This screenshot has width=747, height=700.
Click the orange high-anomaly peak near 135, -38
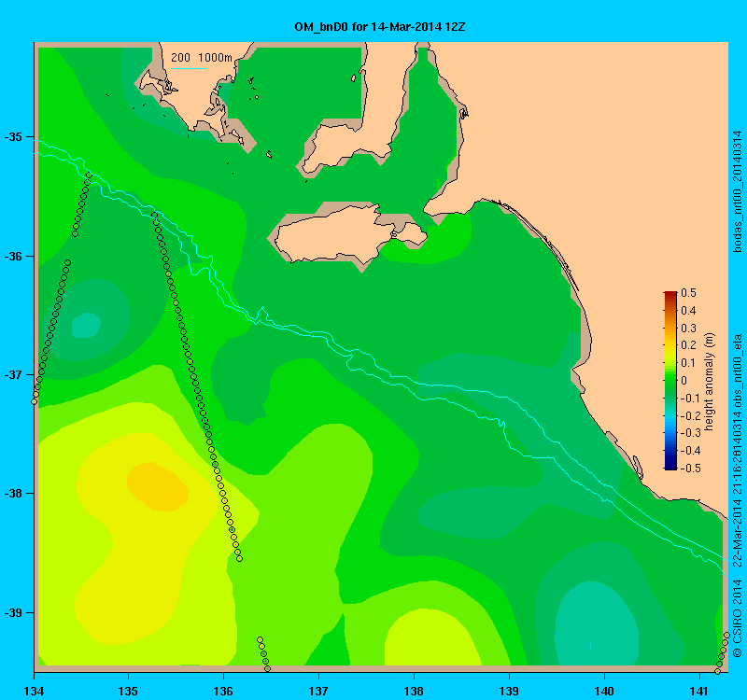[x=157, y=486]
